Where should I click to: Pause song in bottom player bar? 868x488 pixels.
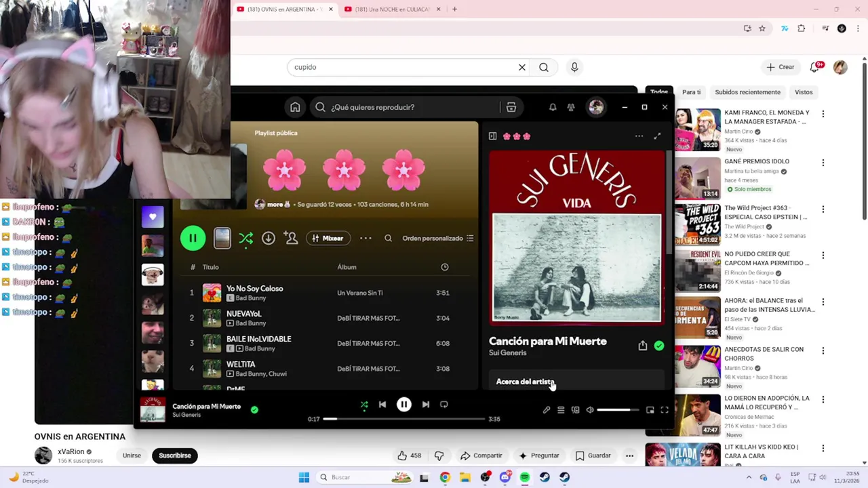point(403,405)
